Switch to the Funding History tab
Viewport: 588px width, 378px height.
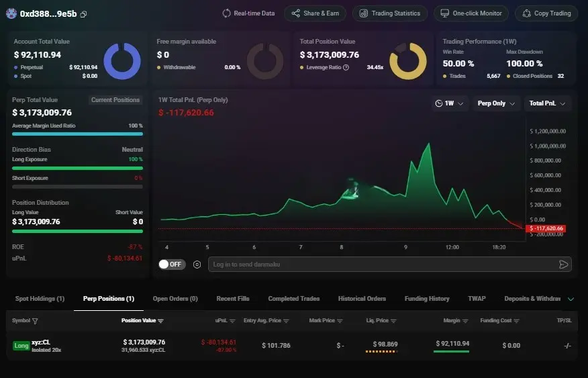(x=427, y=299)
